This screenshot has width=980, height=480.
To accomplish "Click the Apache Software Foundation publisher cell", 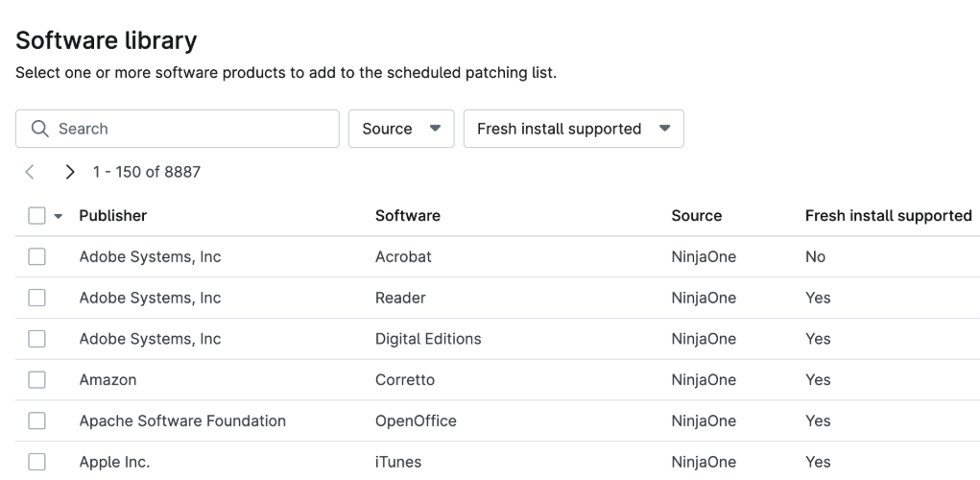I will click(181, 420).
